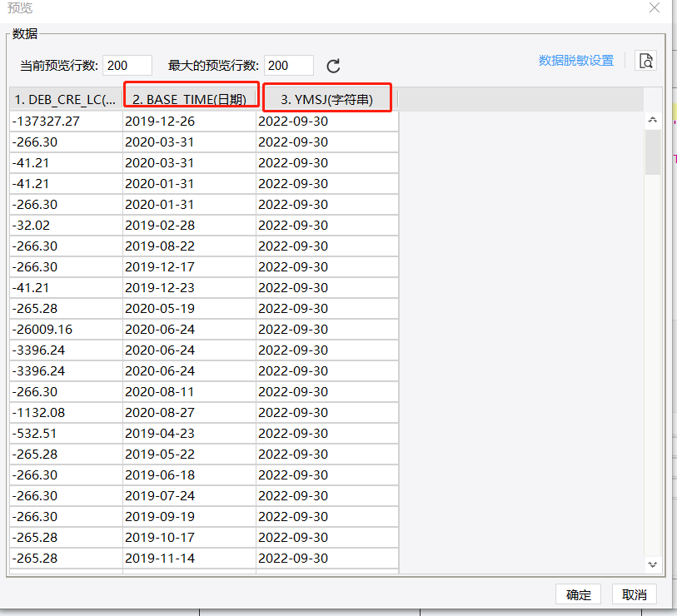Viewport: 677px width, 616px height.
Task: Select date cell 2020-05-19
Action: (x=190, y=309)
